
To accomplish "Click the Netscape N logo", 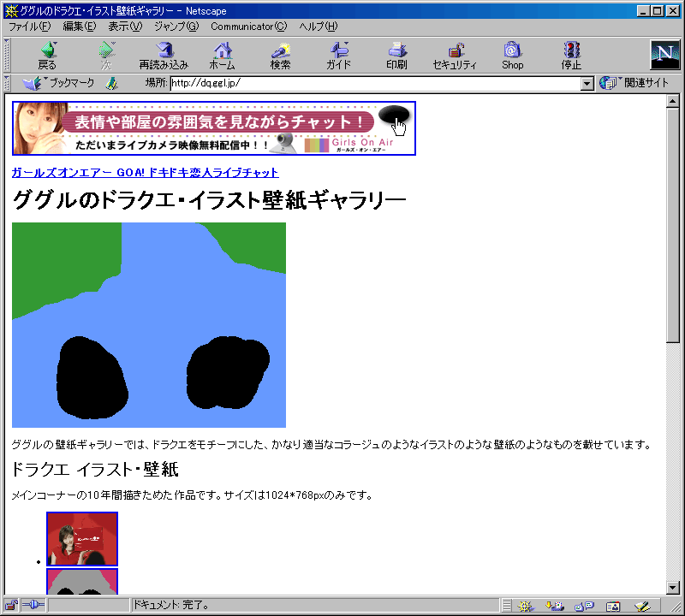I will (x=665, y=54).
